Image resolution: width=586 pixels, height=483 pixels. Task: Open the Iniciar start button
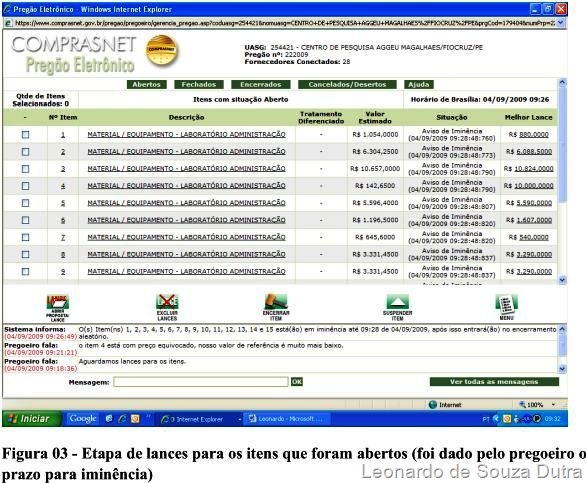pos(31,418)
